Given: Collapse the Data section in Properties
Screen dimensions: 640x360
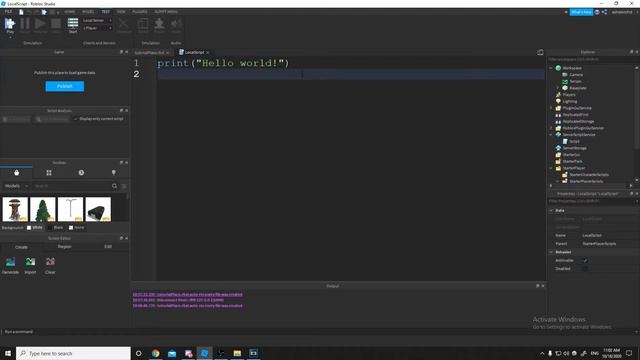Looking at the screenshot, I should pyautogui.click(x=551, y=211).
